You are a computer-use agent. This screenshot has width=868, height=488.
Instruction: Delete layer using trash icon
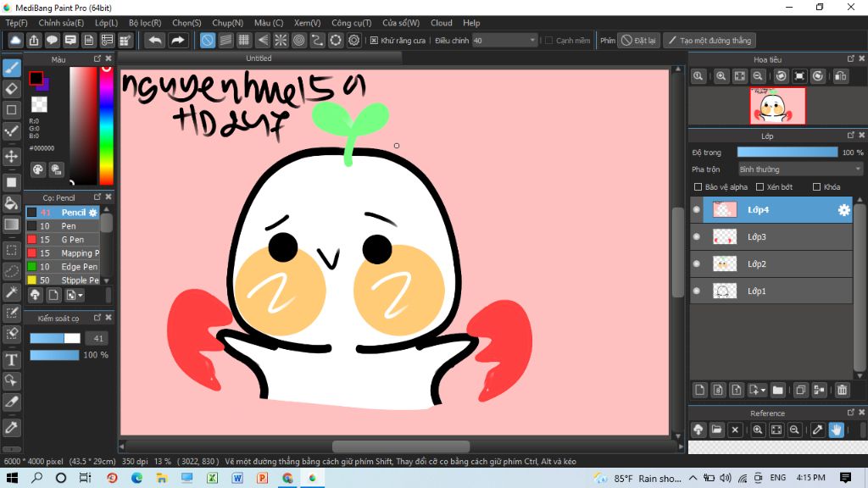842,391
